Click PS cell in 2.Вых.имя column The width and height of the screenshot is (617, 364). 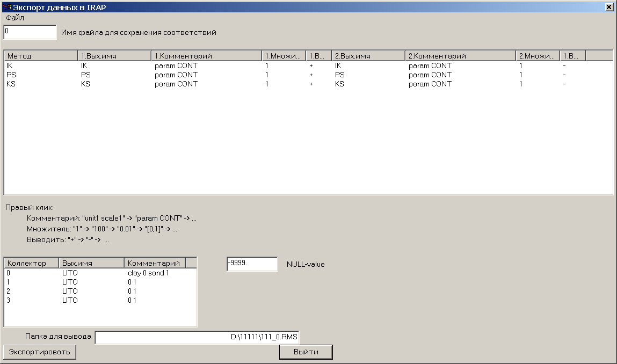(339, 75)
